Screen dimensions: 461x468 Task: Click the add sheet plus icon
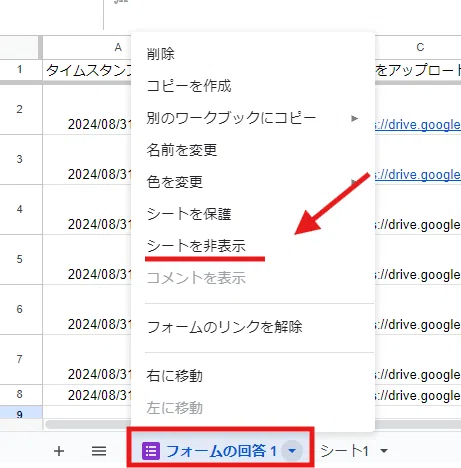59,451
